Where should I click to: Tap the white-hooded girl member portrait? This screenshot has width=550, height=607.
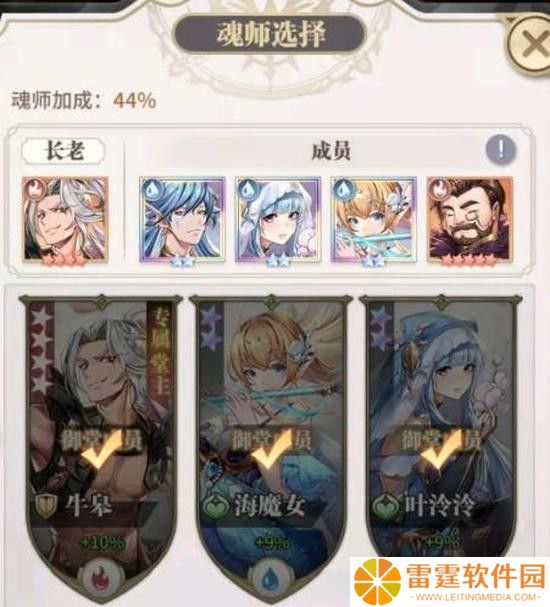[x=278, y=219]
